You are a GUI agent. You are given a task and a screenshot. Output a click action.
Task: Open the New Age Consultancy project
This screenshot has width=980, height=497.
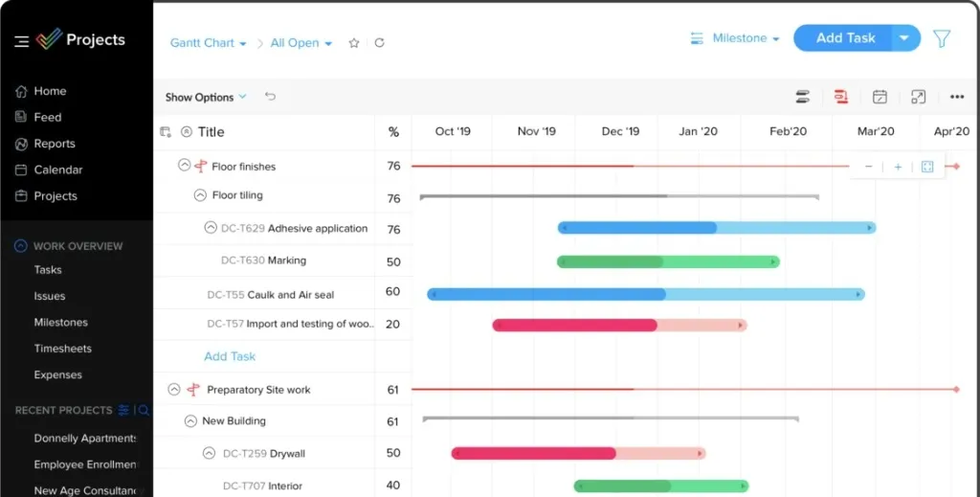(x=89, y=490)
